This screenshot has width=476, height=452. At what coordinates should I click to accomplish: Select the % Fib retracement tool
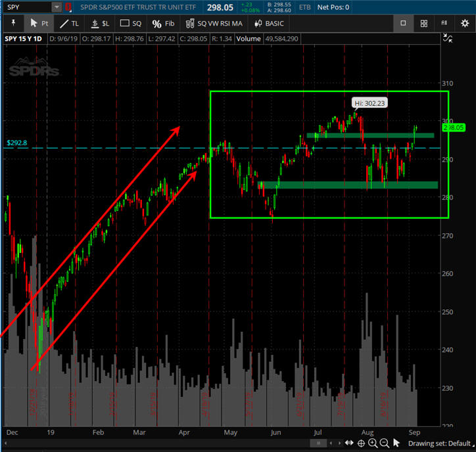(163, 24)
